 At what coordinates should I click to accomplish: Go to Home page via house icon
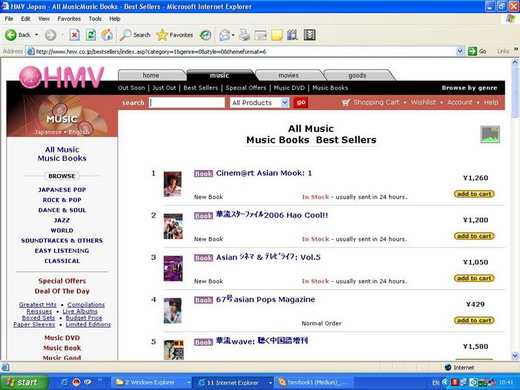(107, 35)
